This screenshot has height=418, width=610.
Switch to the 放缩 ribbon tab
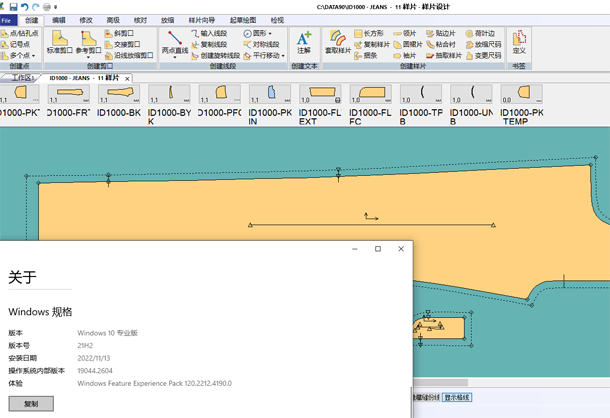point(167,20)
